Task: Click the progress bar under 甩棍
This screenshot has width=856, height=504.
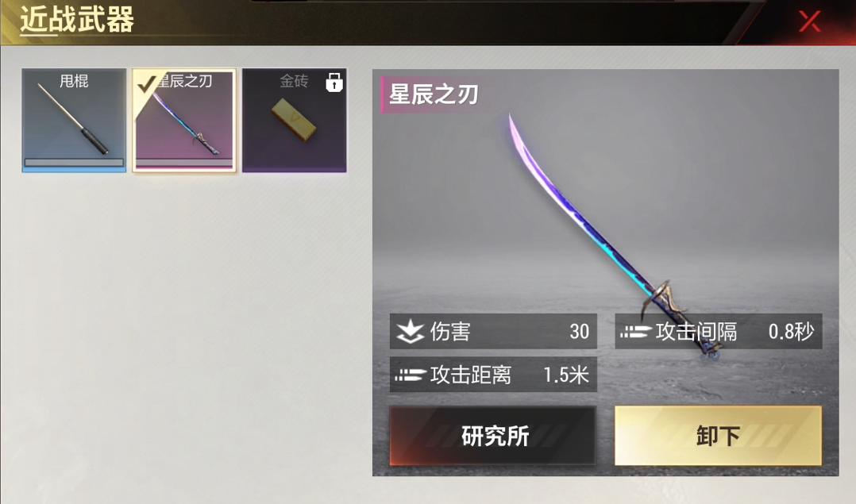Action: 74,163
